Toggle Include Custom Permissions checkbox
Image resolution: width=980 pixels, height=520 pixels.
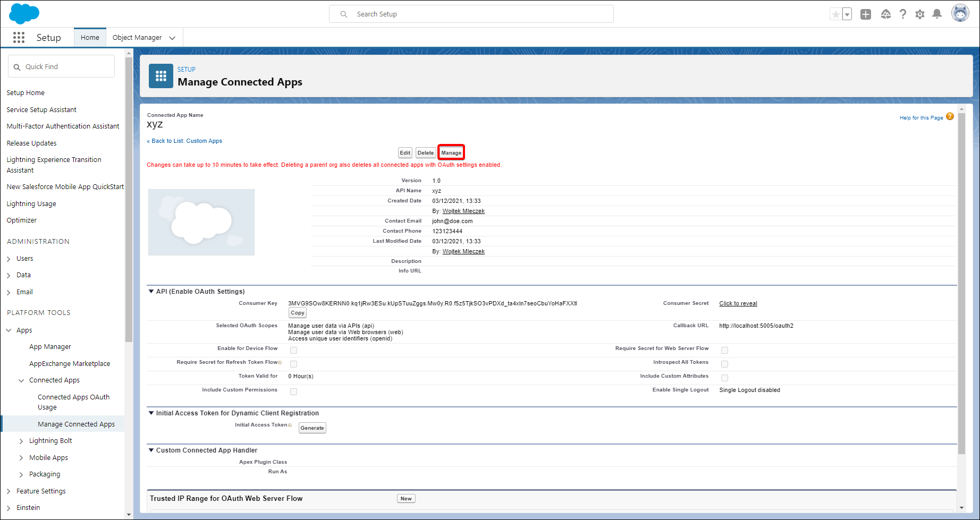(x=293, y=391)
